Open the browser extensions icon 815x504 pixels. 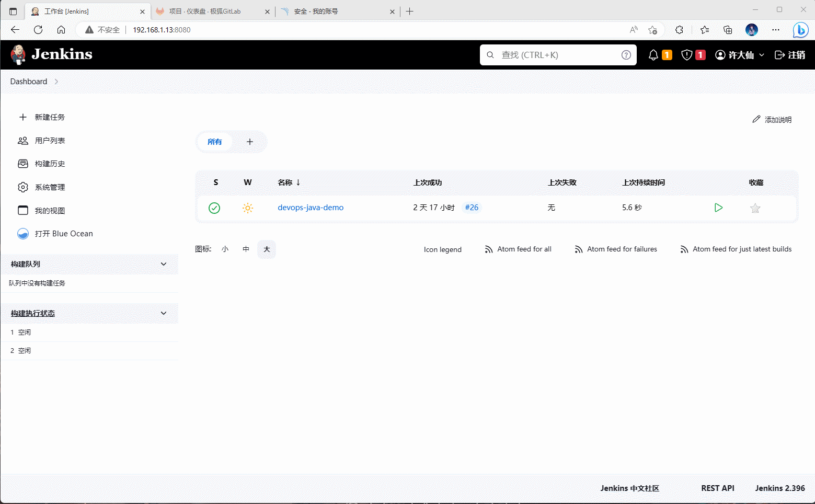tap(679, 30)
